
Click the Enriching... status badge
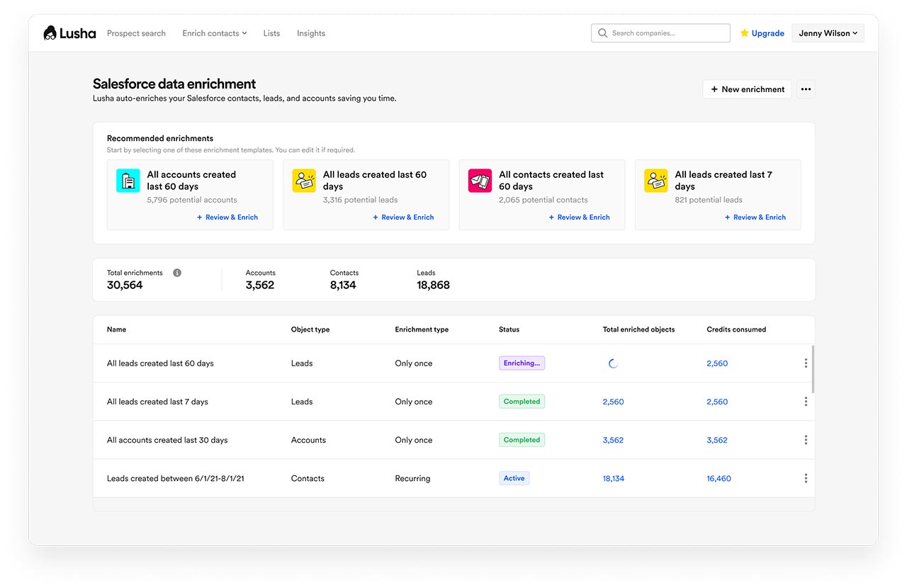522,363
